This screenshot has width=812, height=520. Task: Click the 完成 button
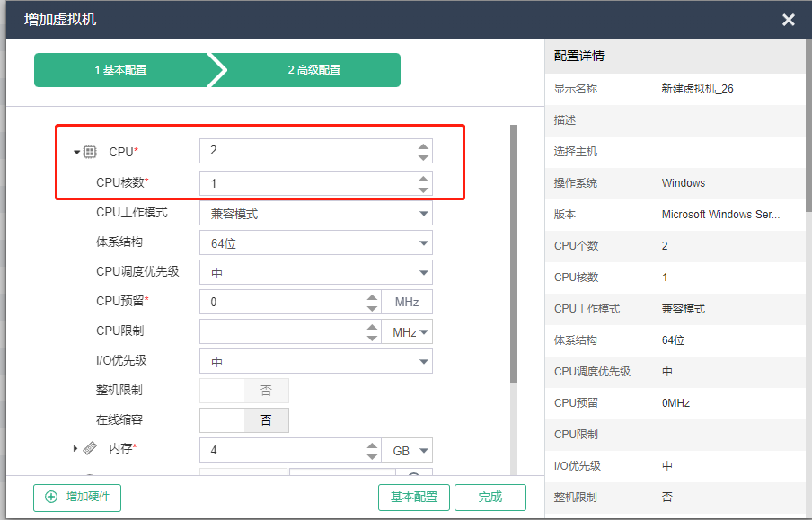click(490, 498)
